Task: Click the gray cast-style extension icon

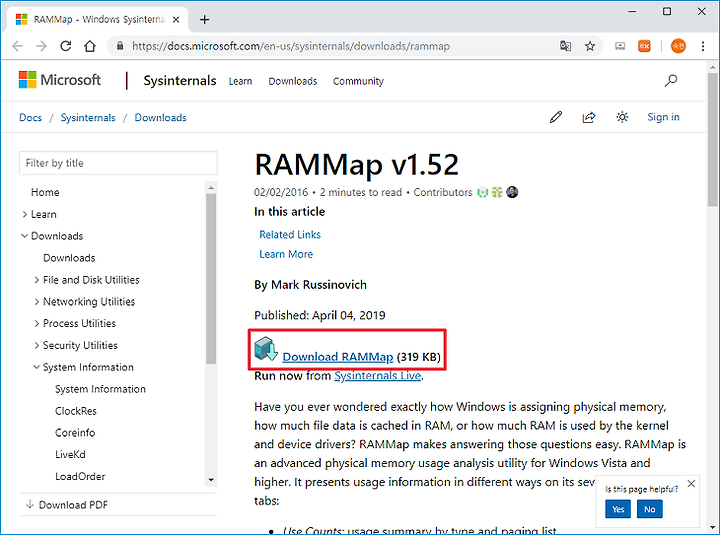Action: 620,46
